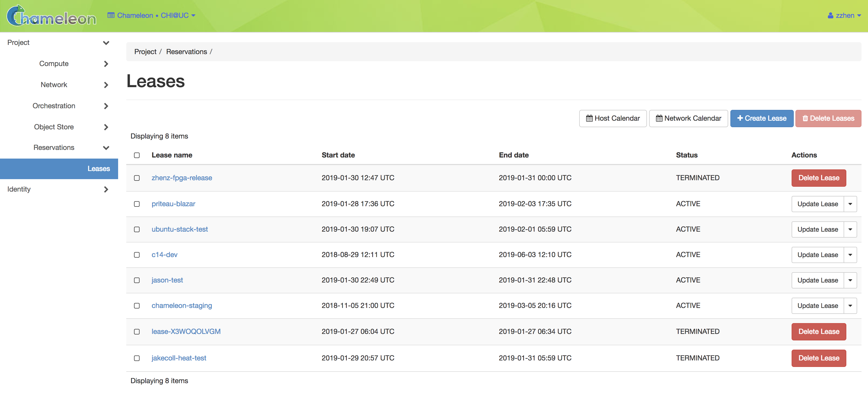Check the chameleon-staging row checkbox
The height and width of the screenshot is (394, 868).
pyautogui.click(x=137, y=306)
